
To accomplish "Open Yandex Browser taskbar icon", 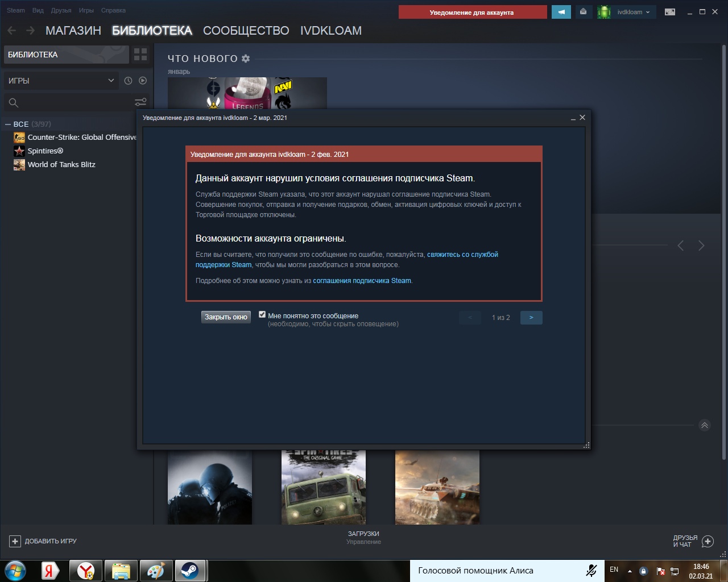I will pos(86,571).
